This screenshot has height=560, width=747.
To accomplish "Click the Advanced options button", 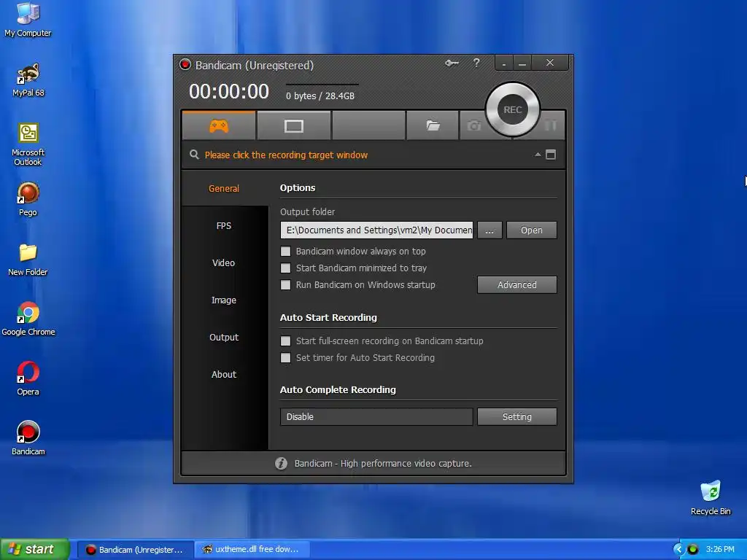I will coord(517,285).
